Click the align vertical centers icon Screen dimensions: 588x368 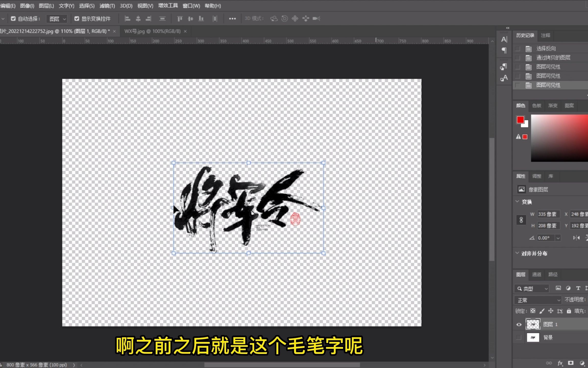click(x=190, y=19)
